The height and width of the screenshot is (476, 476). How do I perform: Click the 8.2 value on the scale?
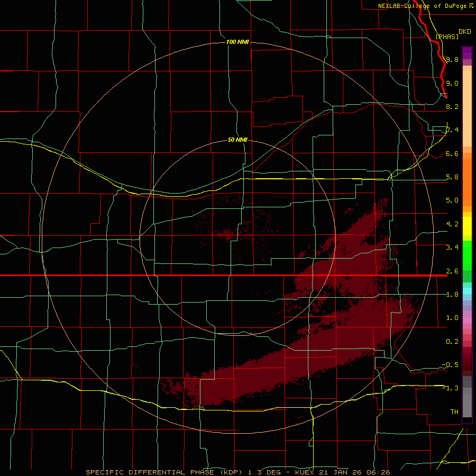[452, 106]
